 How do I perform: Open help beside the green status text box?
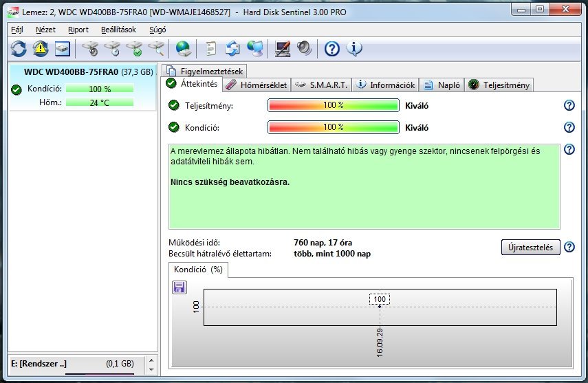[x=569, y=150]
